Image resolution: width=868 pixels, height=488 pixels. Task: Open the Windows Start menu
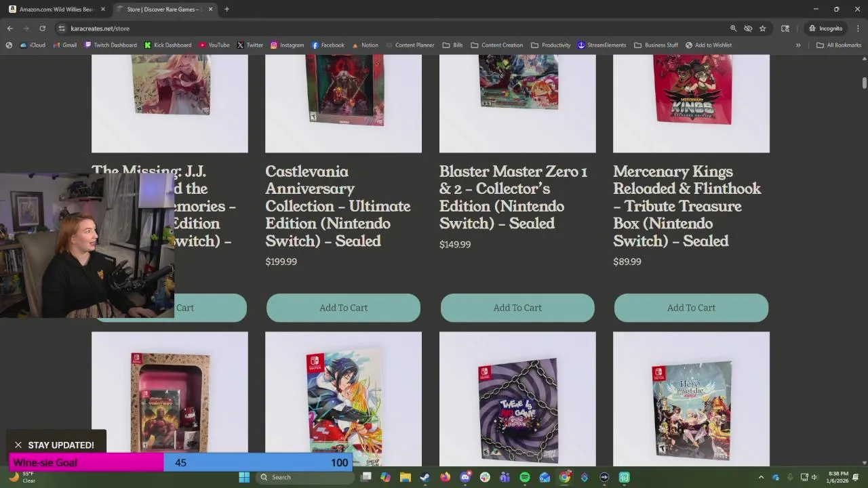click(x=244, y=477)
